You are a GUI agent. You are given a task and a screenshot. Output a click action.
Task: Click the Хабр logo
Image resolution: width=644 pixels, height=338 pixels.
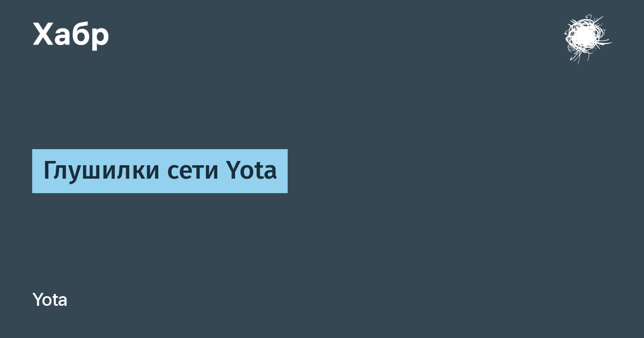pyautogui.click(x=71, y=35)
